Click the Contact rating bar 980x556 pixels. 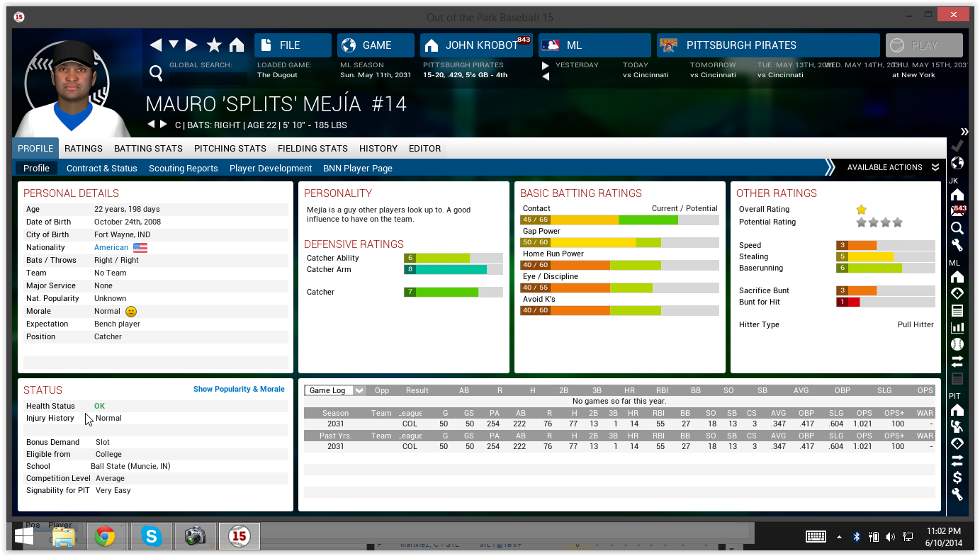(x=619, y=220)
